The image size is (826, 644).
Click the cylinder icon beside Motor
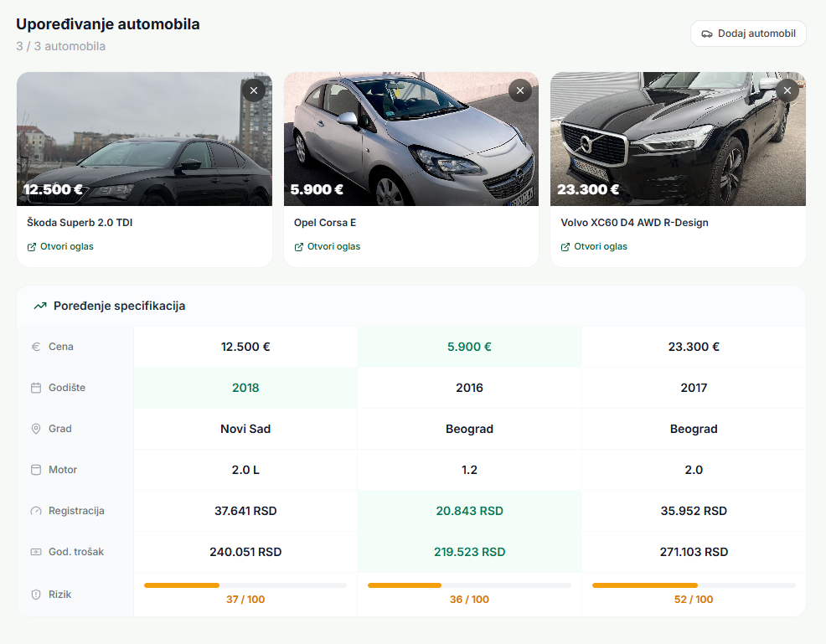[x=36, y=470]
